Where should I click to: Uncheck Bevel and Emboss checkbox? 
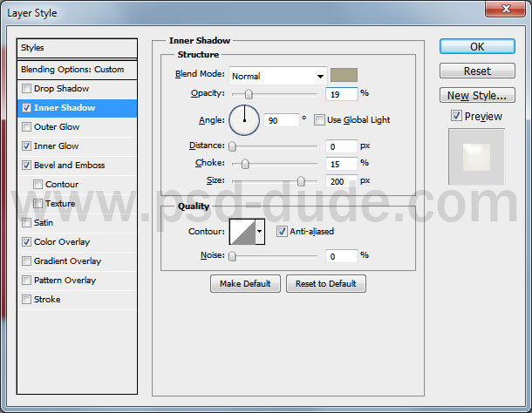point(26,166)
